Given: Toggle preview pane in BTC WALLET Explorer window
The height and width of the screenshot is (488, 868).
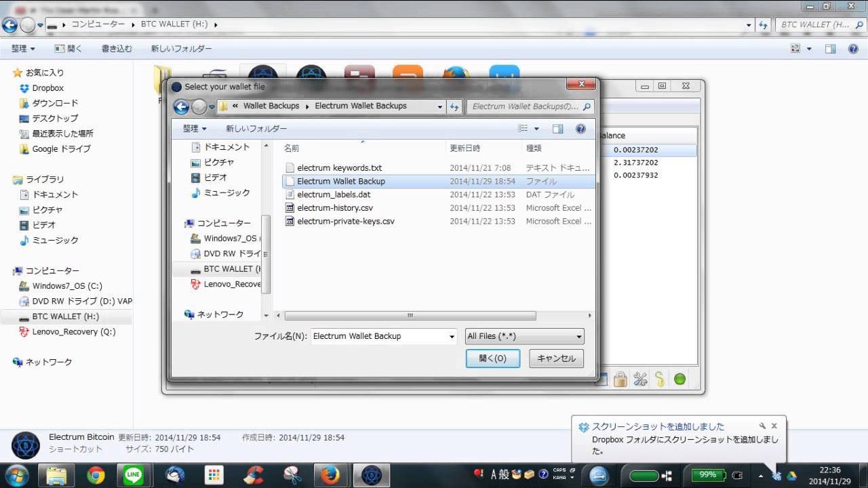Looking at the screenshot, I should click(x=830, y=49).
